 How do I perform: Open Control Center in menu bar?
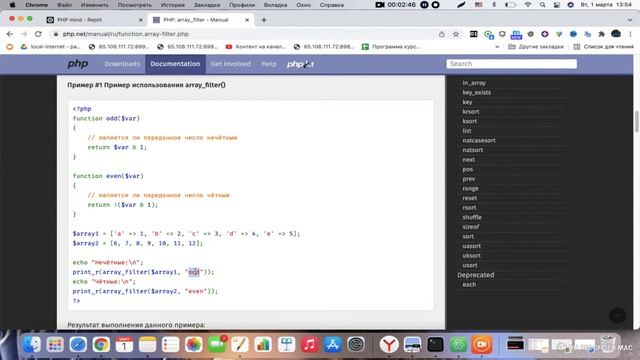[x=556, y=5]
